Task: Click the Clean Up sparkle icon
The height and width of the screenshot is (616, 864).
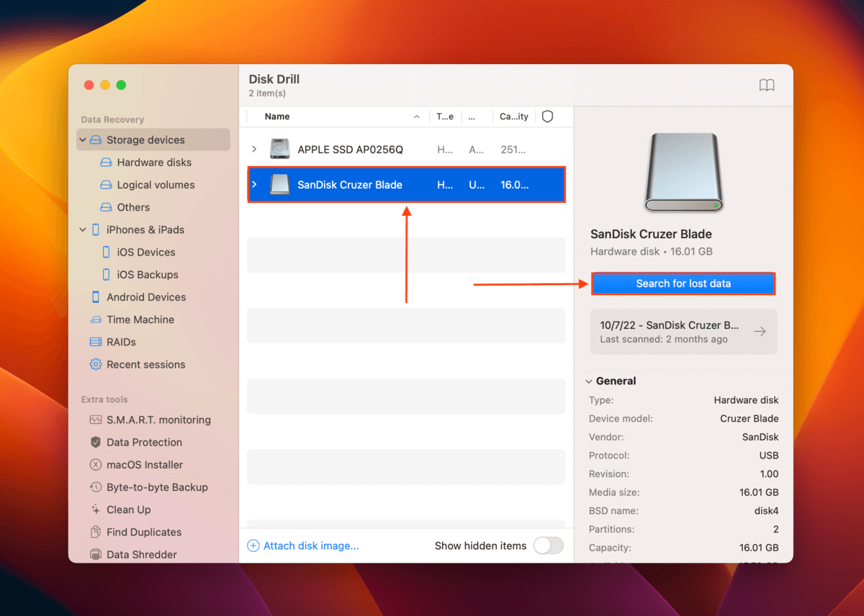Action: point(96,509)
